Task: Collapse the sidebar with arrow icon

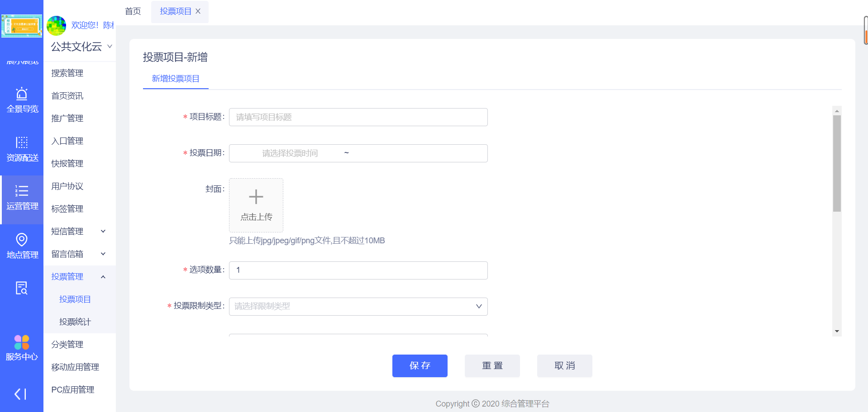Action: coord(20,394)
